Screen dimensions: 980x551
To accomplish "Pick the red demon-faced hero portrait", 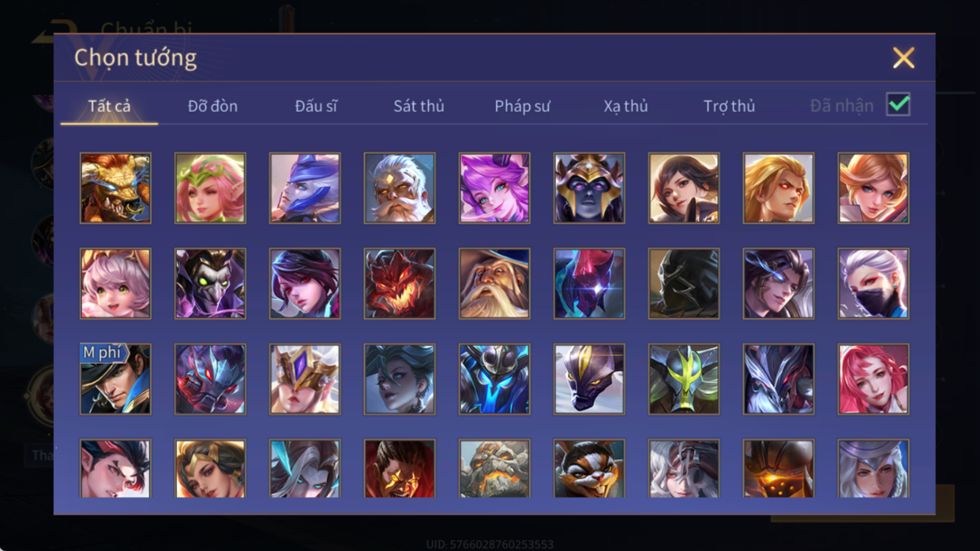I will pos(400,284).
